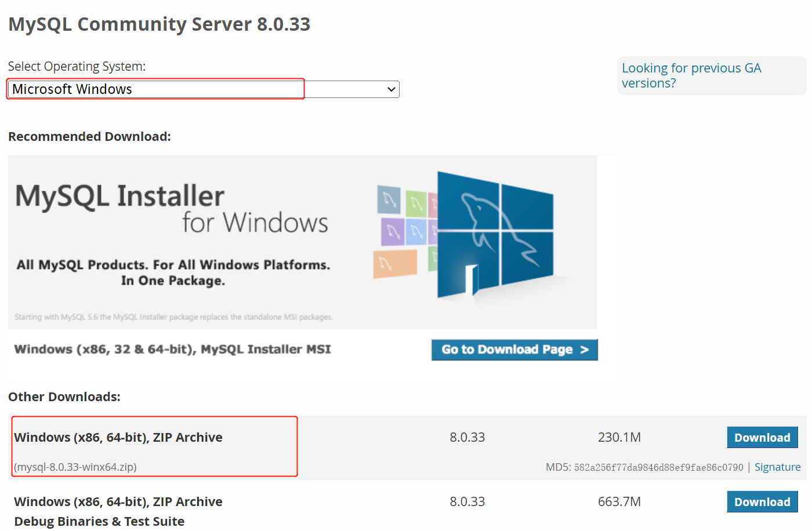Click the MySQL Installer for Windows banner

coord(302,242)
